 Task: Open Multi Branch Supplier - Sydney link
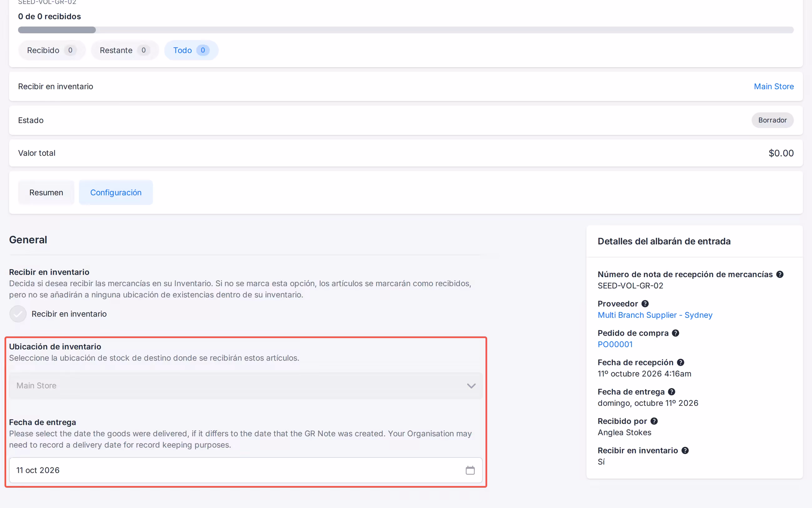[655, 315]
